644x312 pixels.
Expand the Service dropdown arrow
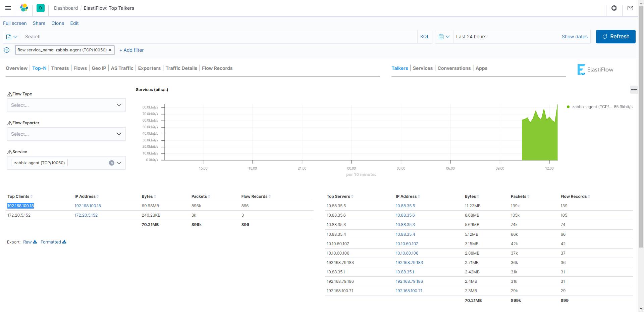(119, 163)
